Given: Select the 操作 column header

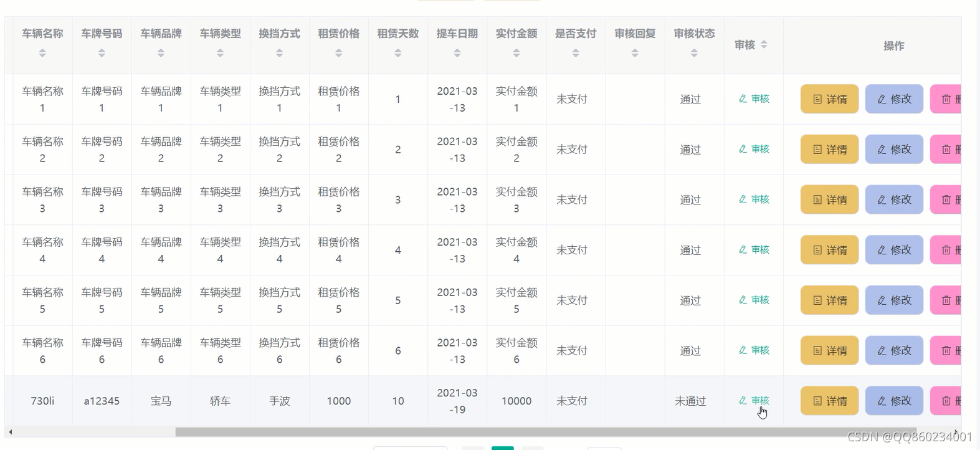Looking at the screenshot, I should 893,45.
